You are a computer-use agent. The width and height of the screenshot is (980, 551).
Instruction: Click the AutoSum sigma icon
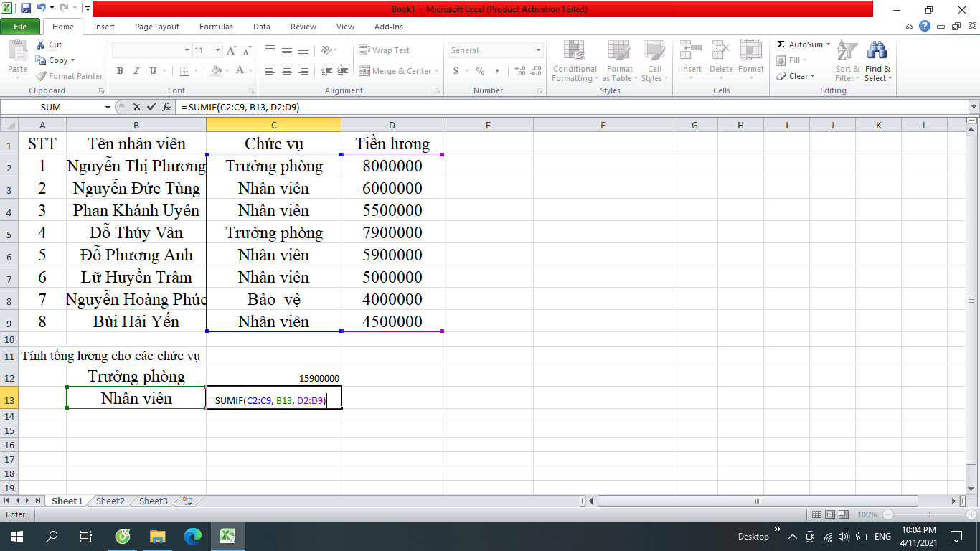[x=781, y=44]
